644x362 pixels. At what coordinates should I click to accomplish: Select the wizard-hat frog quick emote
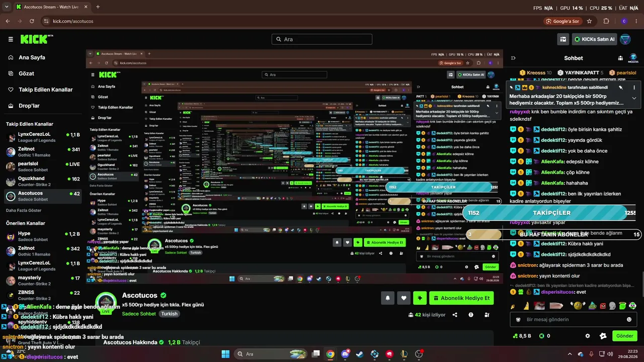[593, 305]
